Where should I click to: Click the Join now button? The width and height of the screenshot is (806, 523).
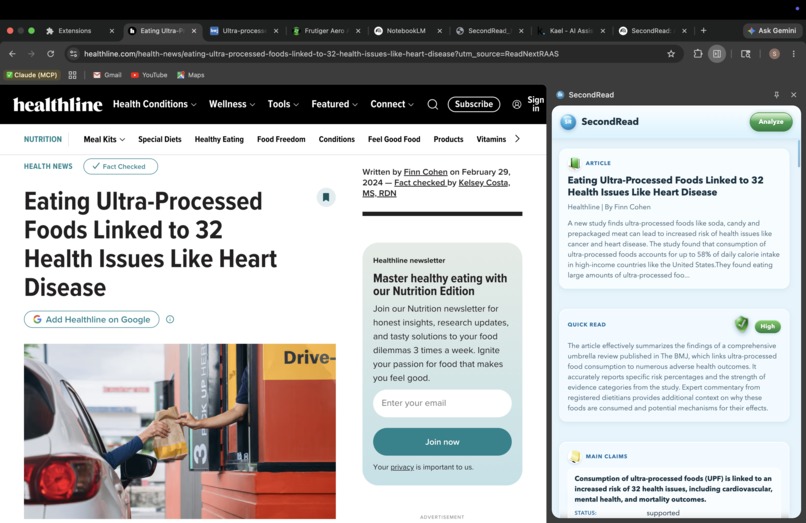pos(442,442)
